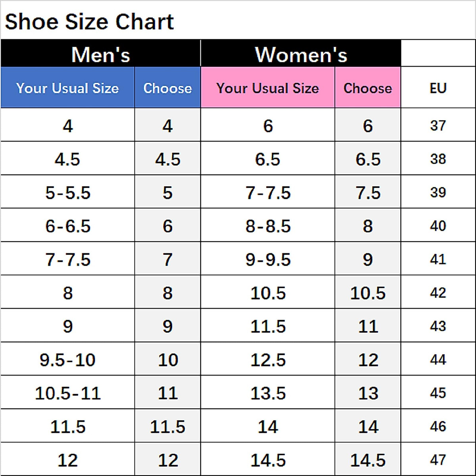This screenshot has width=476, height=476.
Task: Click the Men's header cell
Action: click(x=100, y=54)
